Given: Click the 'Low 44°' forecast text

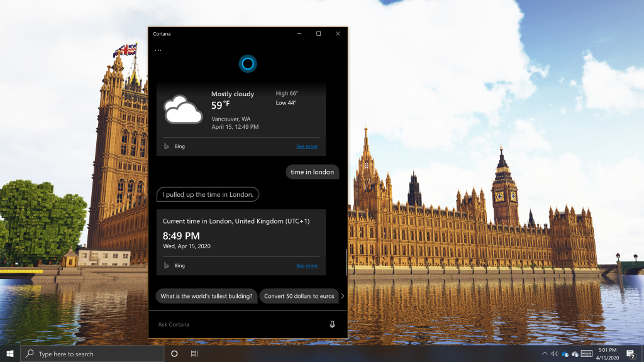Looking at the screenshot, I should click(286, 103).
